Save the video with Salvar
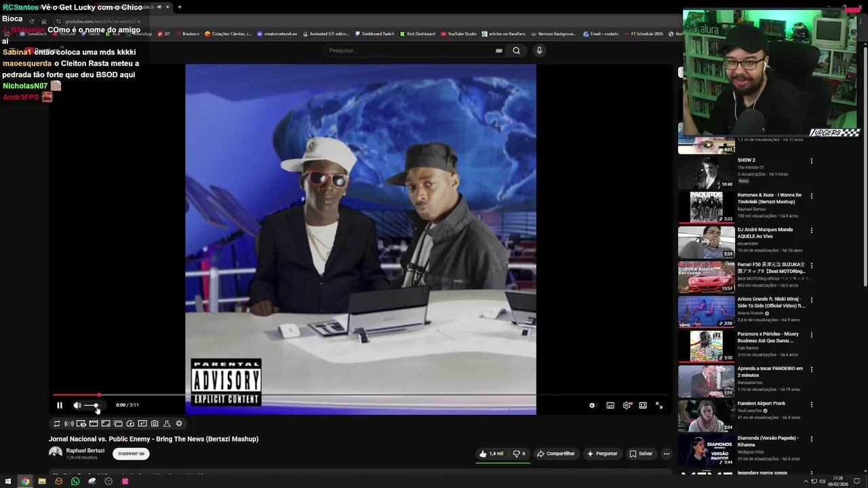The width and height of the screenshot is (868, 488). pyautogui.click(x=641, y=454)
